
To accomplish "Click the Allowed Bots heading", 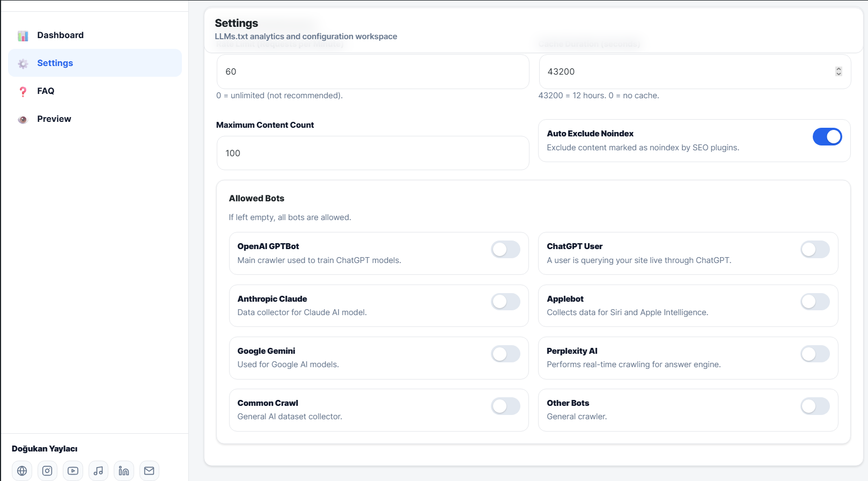I will 256,199.
